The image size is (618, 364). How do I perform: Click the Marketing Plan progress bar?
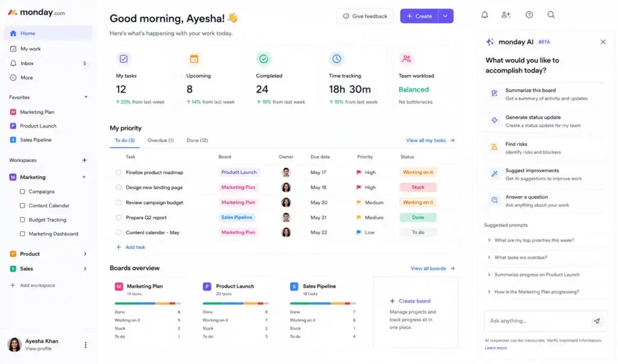[x=147, y=304]
